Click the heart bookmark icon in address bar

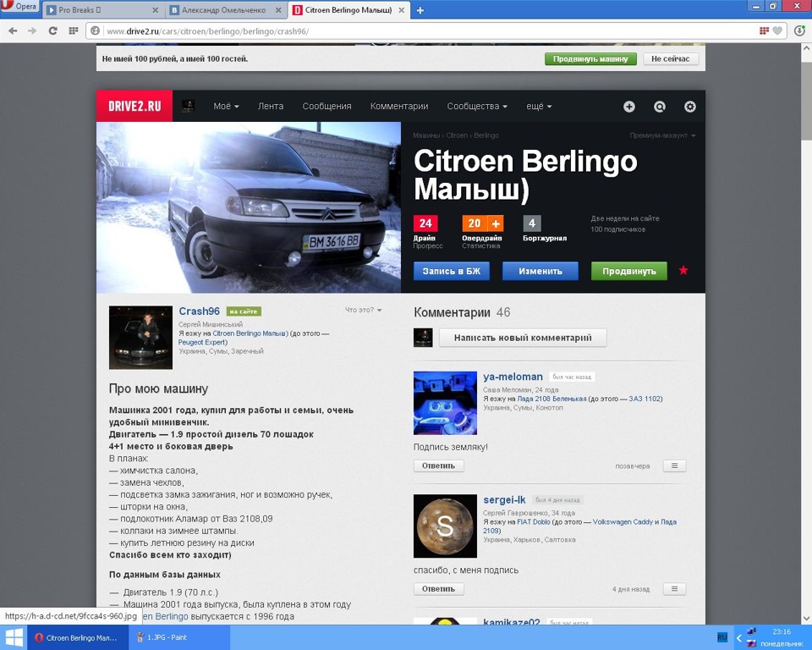pos(777,31)
